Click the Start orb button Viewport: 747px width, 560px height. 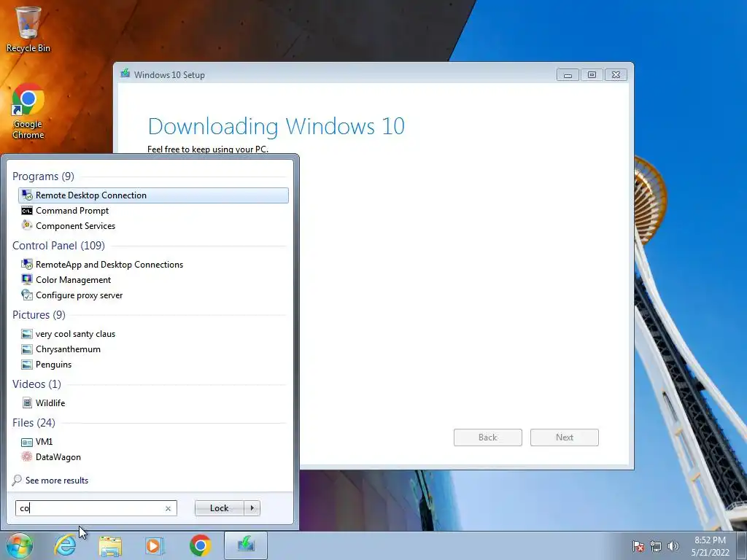click(20, 545)
